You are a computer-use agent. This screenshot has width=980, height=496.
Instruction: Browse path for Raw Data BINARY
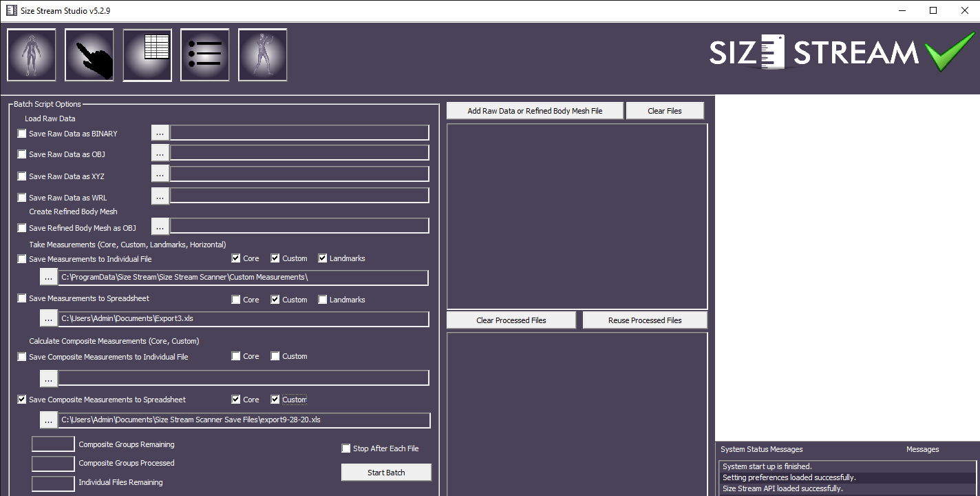160,132
